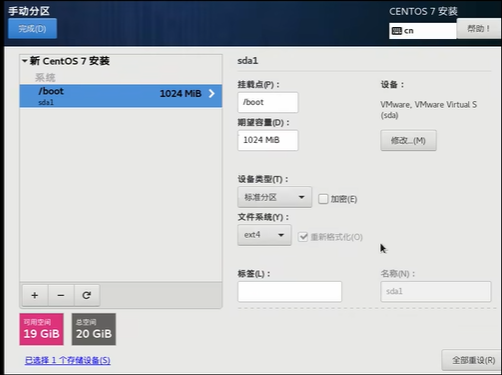The image size is (502, 375).
Task: Toggle the 加密(E) encryption checkbox
Action: 323,199
